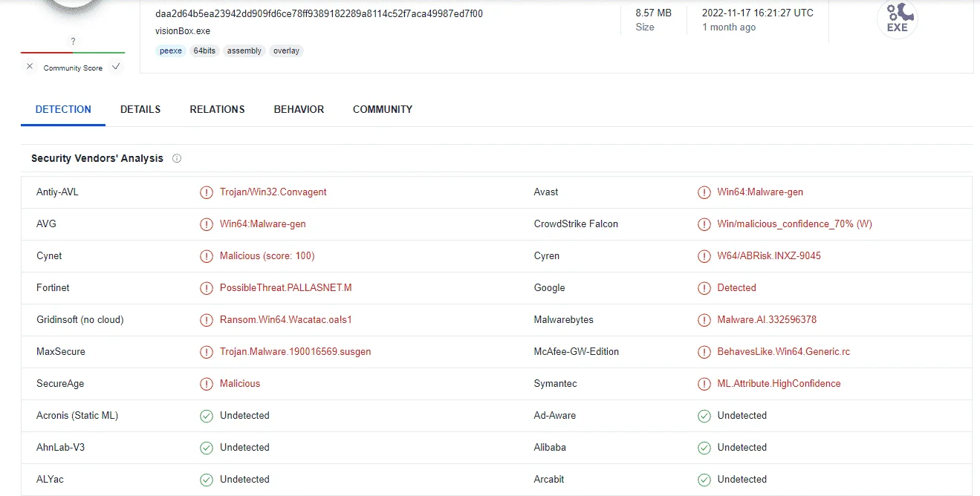Click the PossibleThreat.PALLASNET.M result
This screenshot has height=496, width=980.
286,288
